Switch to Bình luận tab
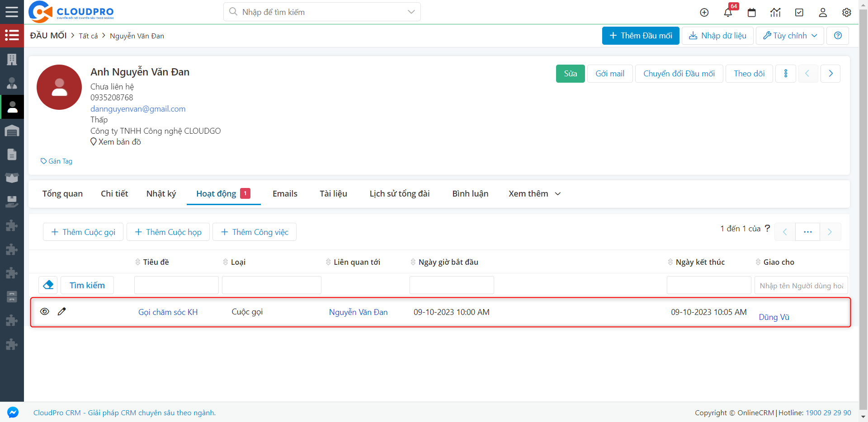This screenshot has height=422, width=868. click(x=470, y=194)
